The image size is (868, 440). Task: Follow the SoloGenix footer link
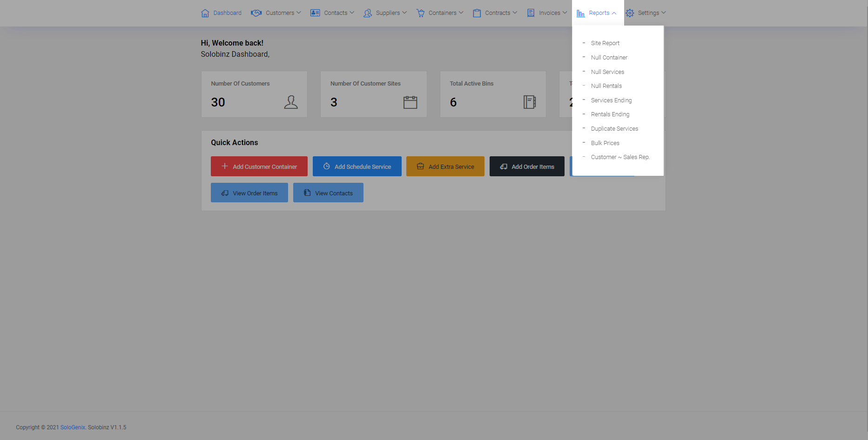coord(73,427)
